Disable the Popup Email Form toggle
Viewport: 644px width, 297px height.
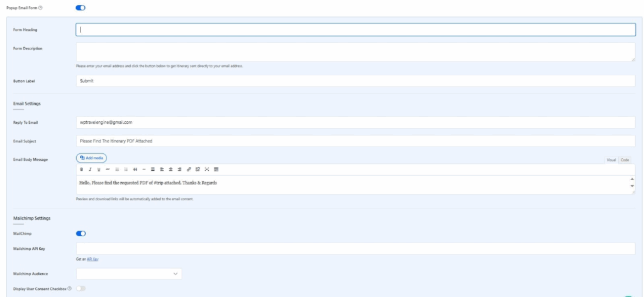point(80,8)
